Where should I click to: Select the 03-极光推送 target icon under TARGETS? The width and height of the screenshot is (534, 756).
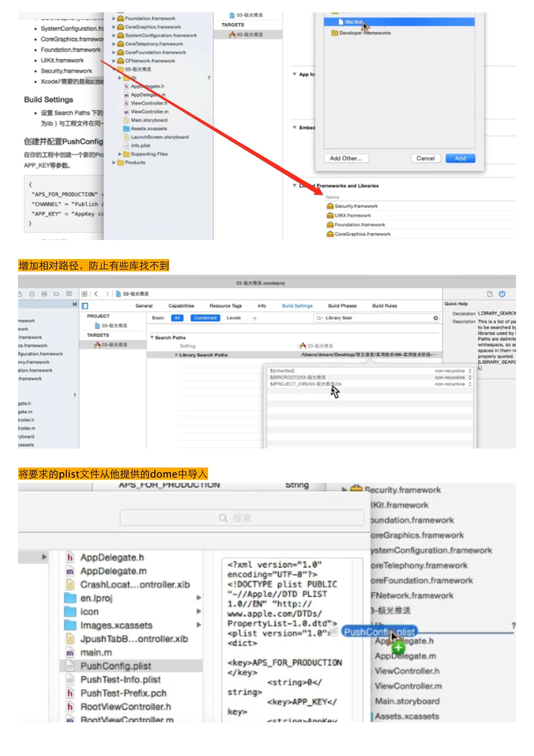coord(97,345)
